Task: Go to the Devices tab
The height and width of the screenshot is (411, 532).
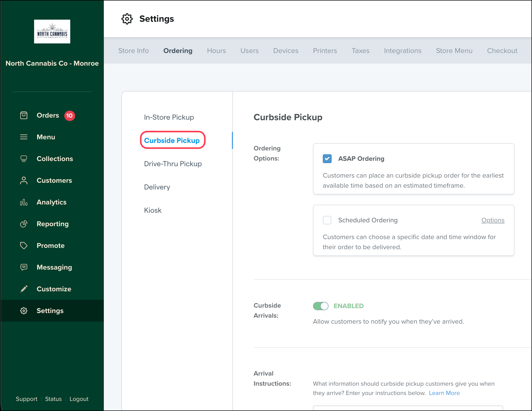Action: [x=286, y=51]
